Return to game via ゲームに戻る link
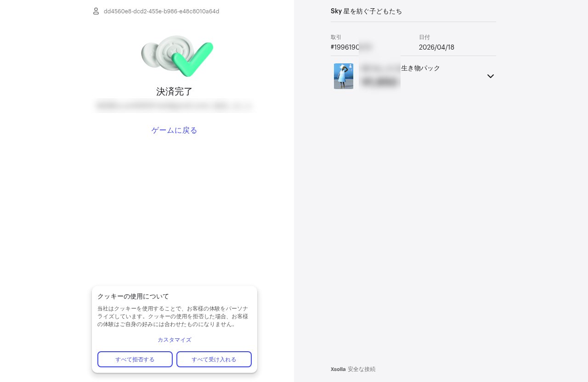This screenshot has height=382, width=588. [x=175, y=130]
